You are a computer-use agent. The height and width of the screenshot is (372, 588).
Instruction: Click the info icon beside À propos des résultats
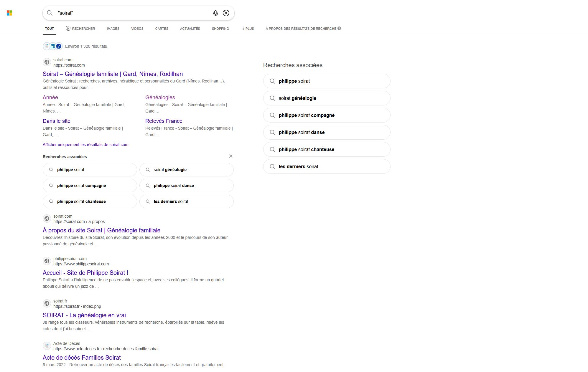point(339,28)
